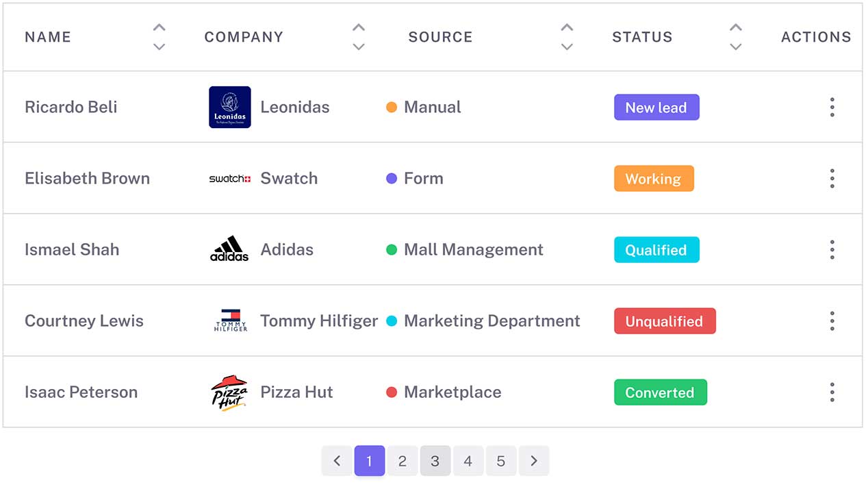Click the Tommy Hilfiger logo
This screenshot has height=489, width=868.
point(230,321)
